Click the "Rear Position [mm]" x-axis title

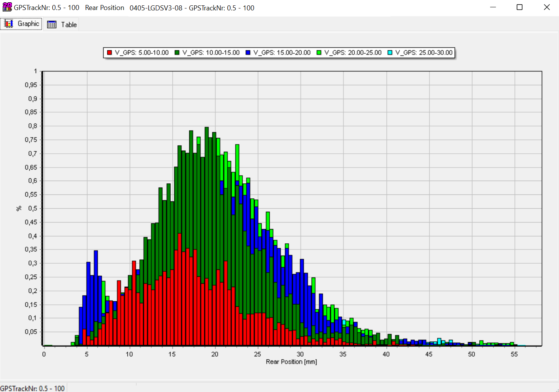tap(291, 362)
